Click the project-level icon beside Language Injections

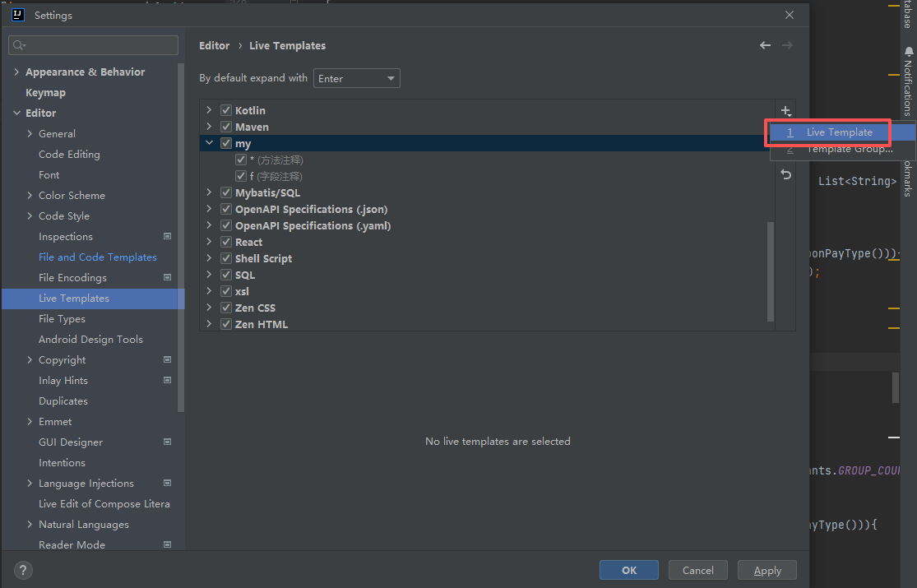click(167, 483)
